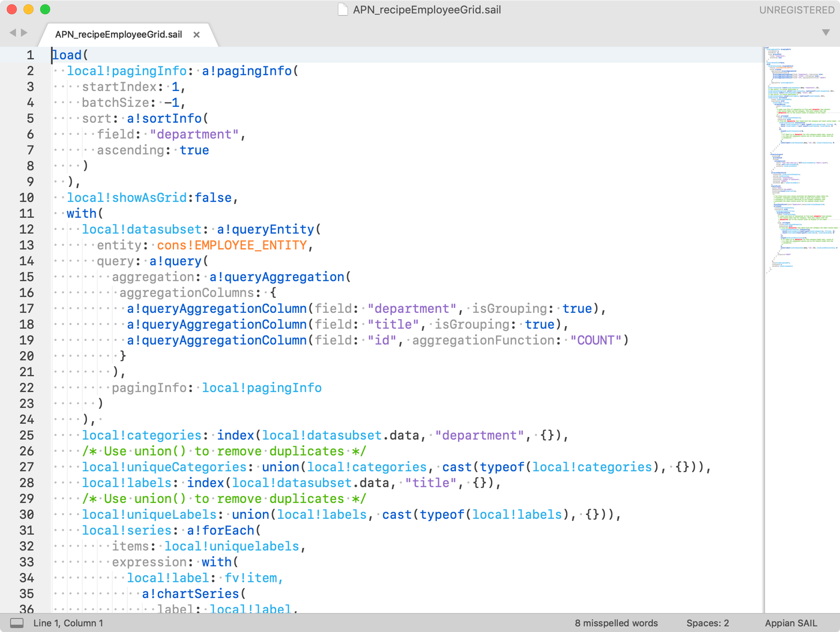Image resolution: width=840 pixels, height=632 pixels.
Task: Click 'local!categories' on line 25
Action: (142, 435)
